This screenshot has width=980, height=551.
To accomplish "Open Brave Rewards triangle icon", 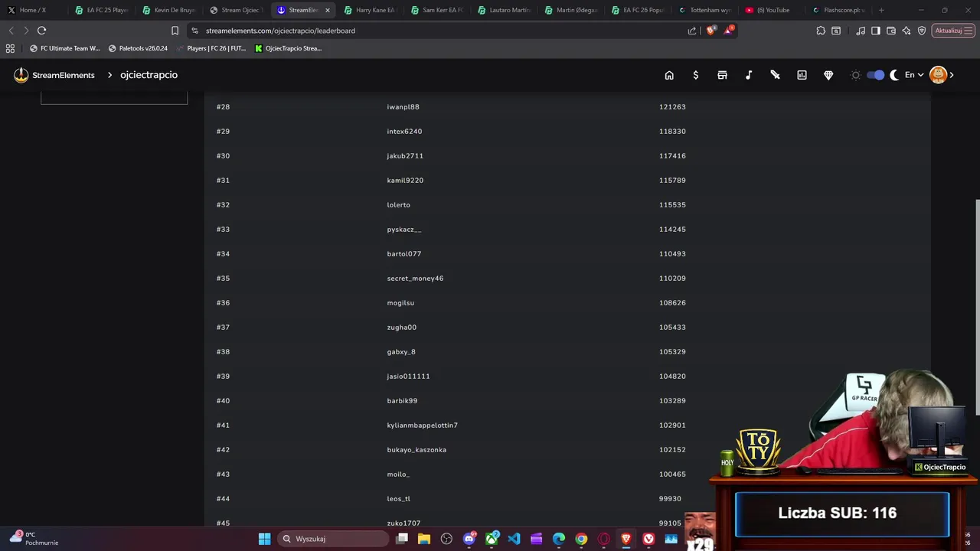I will (729, 31).
